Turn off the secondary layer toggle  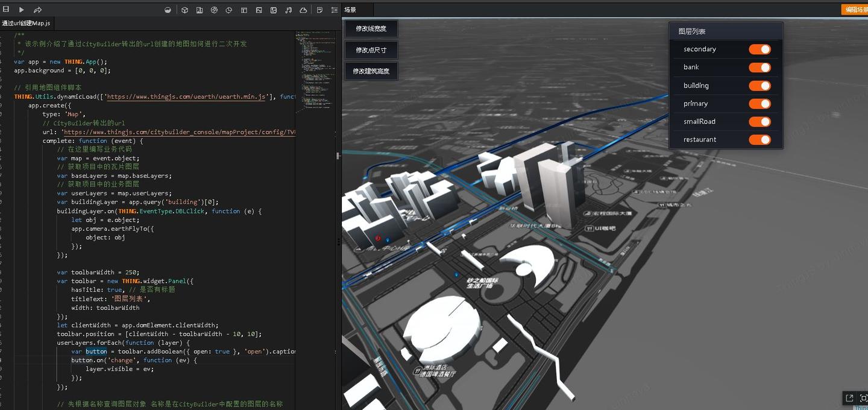[x=760, y=49]
